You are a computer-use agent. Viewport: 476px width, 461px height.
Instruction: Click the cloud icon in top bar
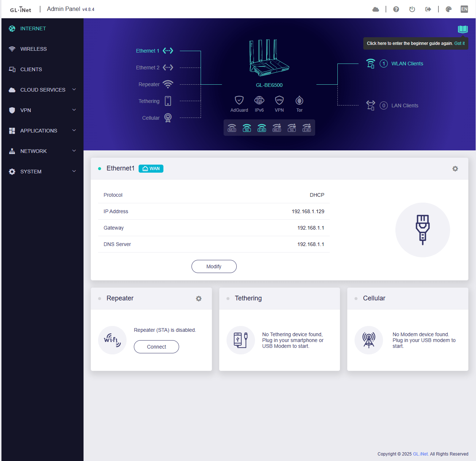tap(376, 9)
